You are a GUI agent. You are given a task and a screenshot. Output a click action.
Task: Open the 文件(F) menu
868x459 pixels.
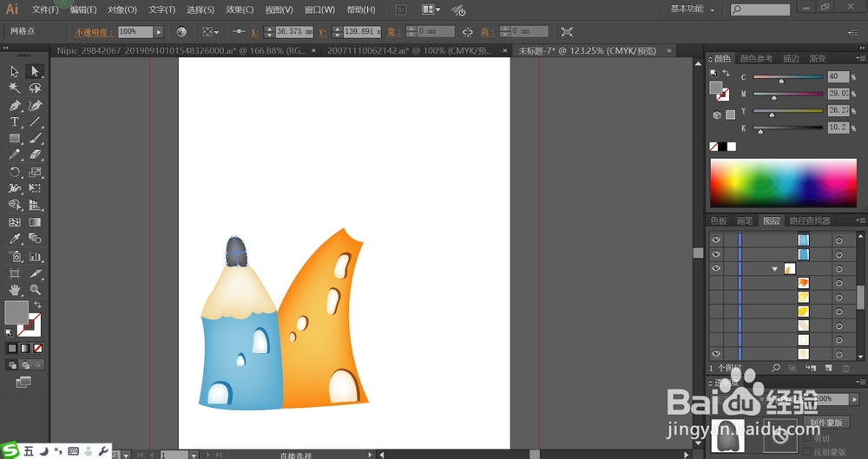tap(45, 10)
